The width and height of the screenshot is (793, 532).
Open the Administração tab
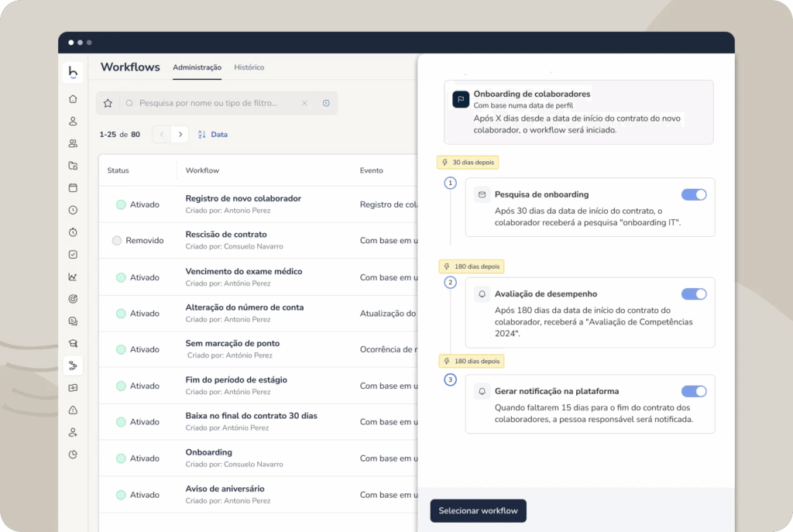pos(197,67)
